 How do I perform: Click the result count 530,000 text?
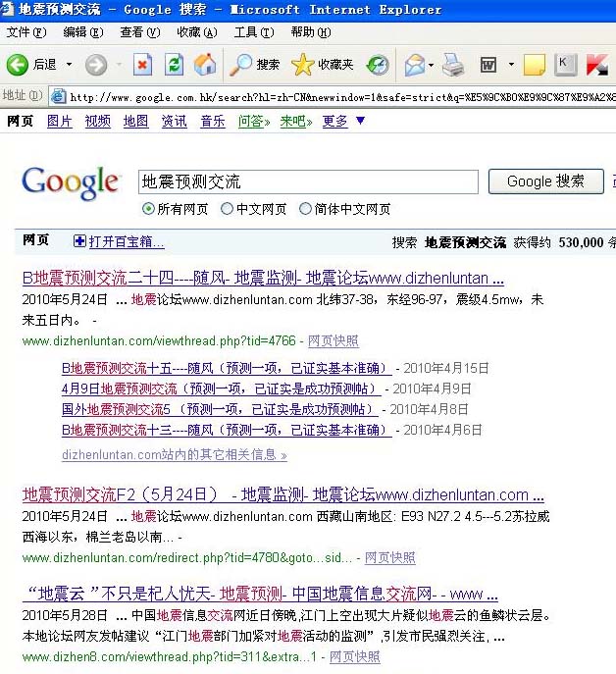click(x=581, y=242)
